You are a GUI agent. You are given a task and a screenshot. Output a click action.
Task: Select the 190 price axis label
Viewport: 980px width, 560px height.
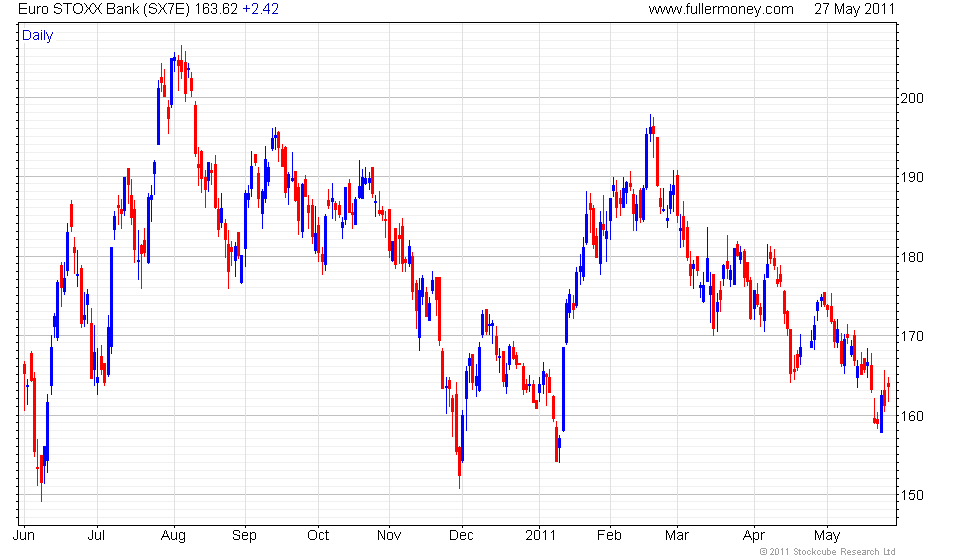click(911, 178)
